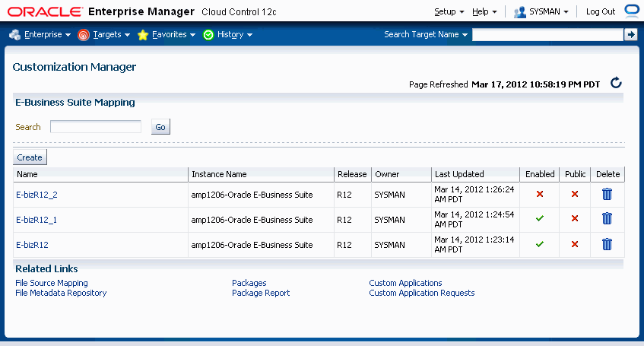Image resolution: width=644 pixels, height=346 pixels.
Task: Click the Oracle logo icon at top right
Action: [632, 11]
